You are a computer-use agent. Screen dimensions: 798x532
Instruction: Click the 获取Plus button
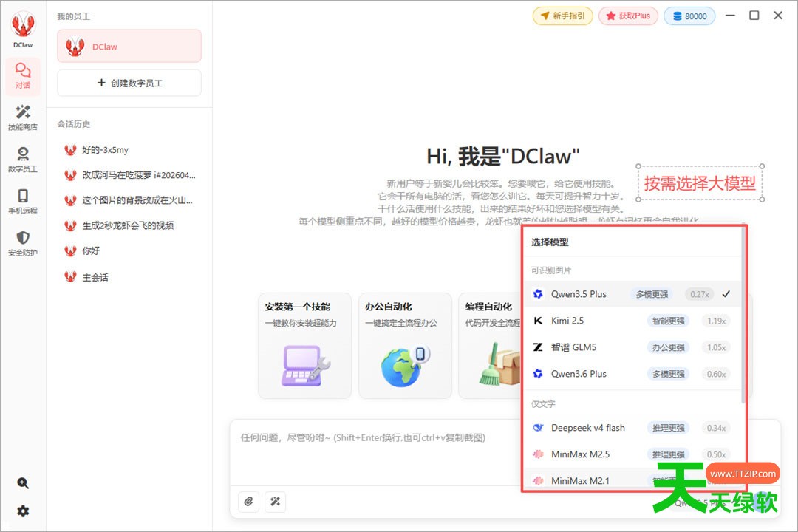point(628,16)
